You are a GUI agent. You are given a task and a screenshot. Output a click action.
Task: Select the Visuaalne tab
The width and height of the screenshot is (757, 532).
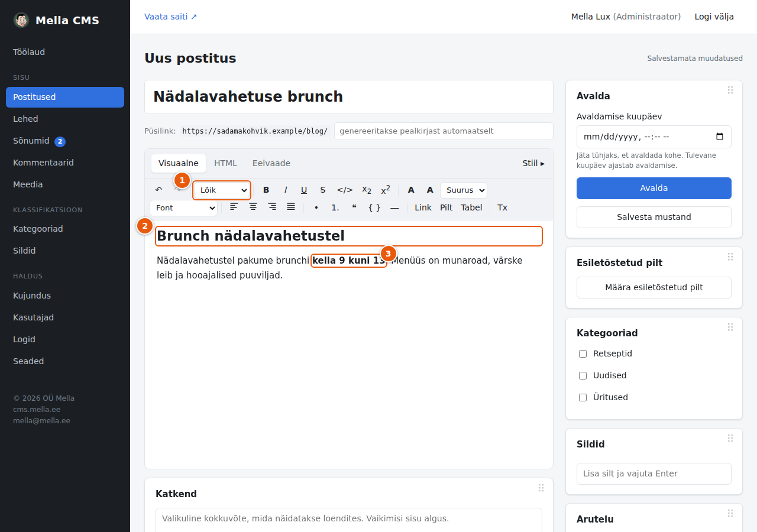point(179,163)
